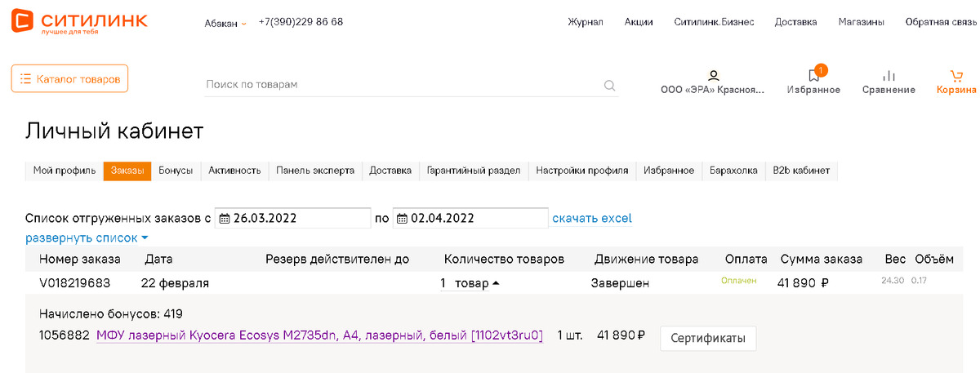Click the Сертификаты button
This screenshot has height=373, width=980.
707,338
